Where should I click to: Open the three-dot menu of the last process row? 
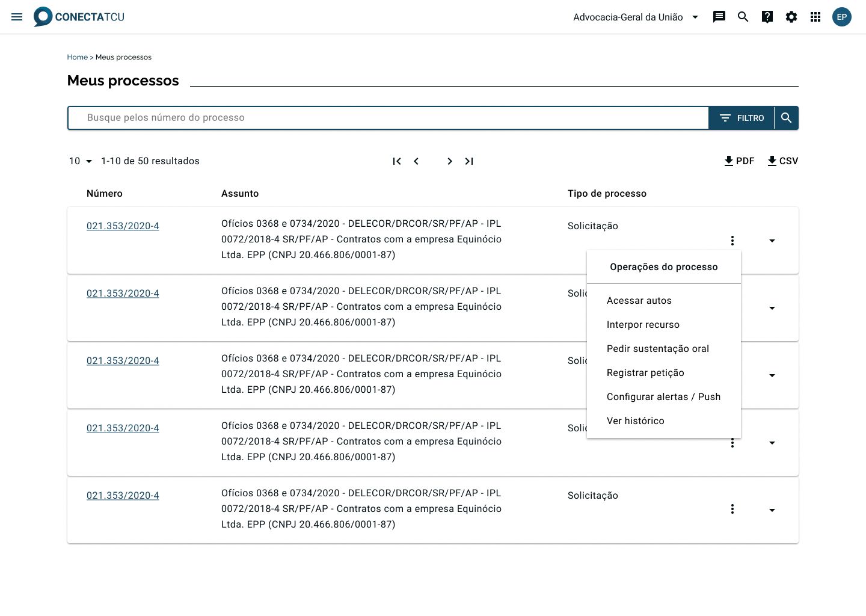[732, 509]
